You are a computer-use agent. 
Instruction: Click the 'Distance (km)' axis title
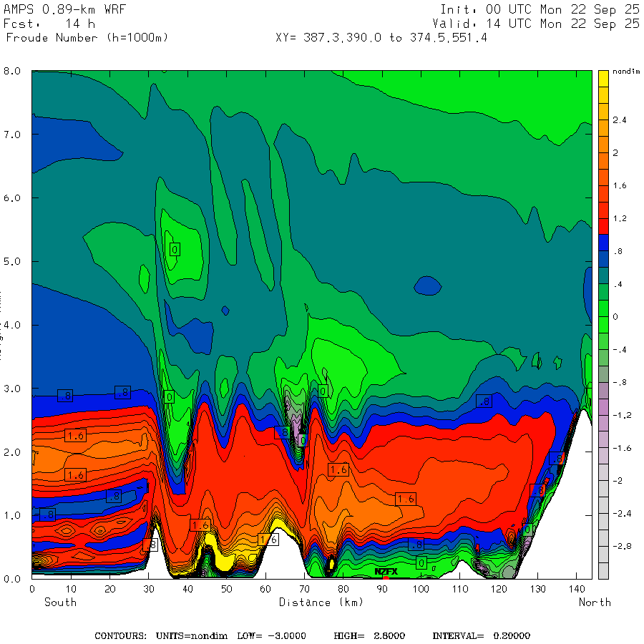pyautogui.click(x=321, y=602)
